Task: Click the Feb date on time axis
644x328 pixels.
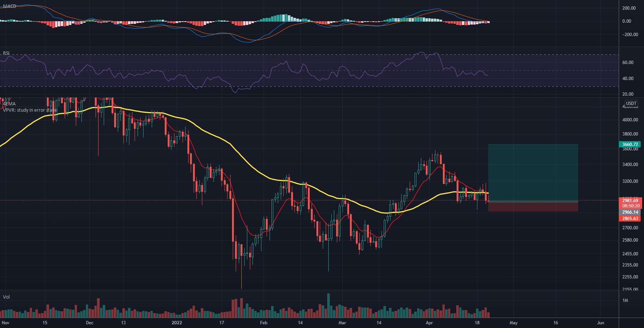Action: point(264,323)
